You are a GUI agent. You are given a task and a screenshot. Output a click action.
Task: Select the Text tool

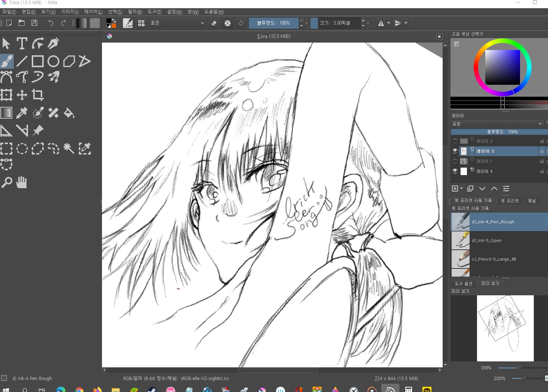point(22,43)
